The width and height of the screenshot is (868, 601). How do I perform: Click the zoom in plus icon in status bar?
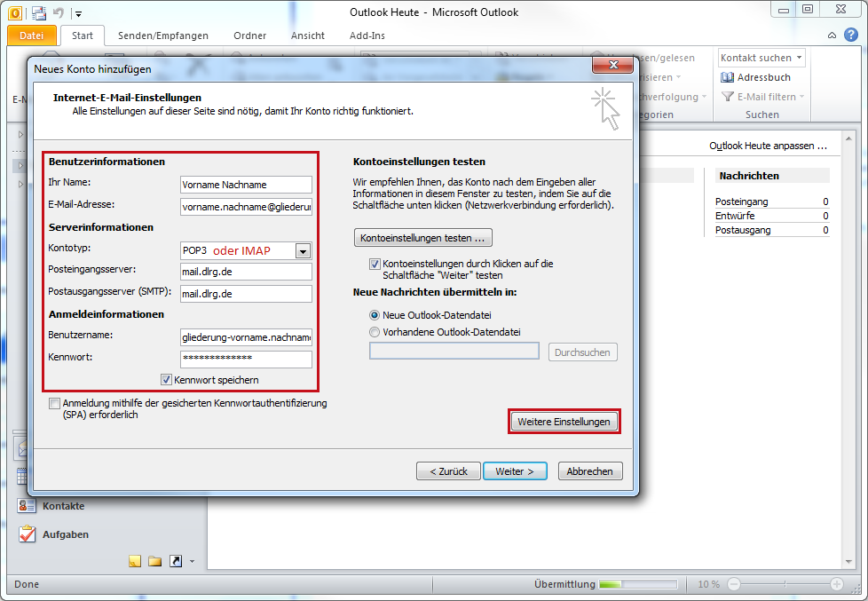click(837, 584)
